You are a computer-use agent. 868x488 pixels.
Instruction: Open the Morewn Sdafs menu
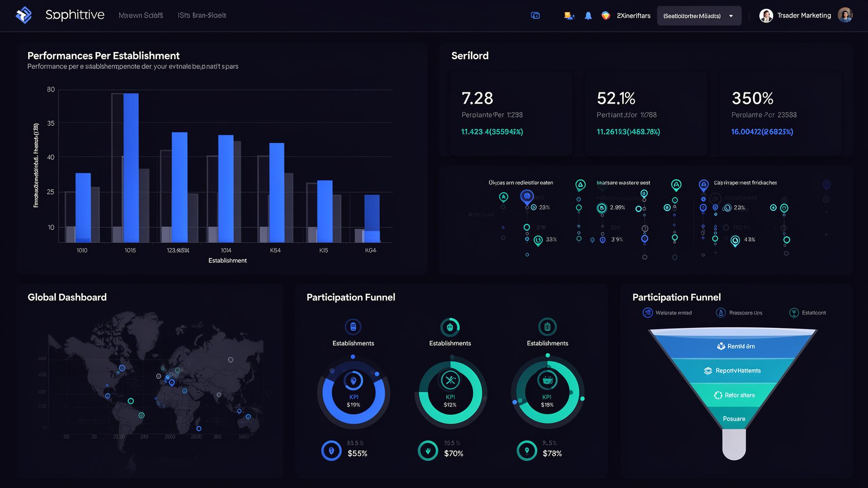tap(141, 15)
